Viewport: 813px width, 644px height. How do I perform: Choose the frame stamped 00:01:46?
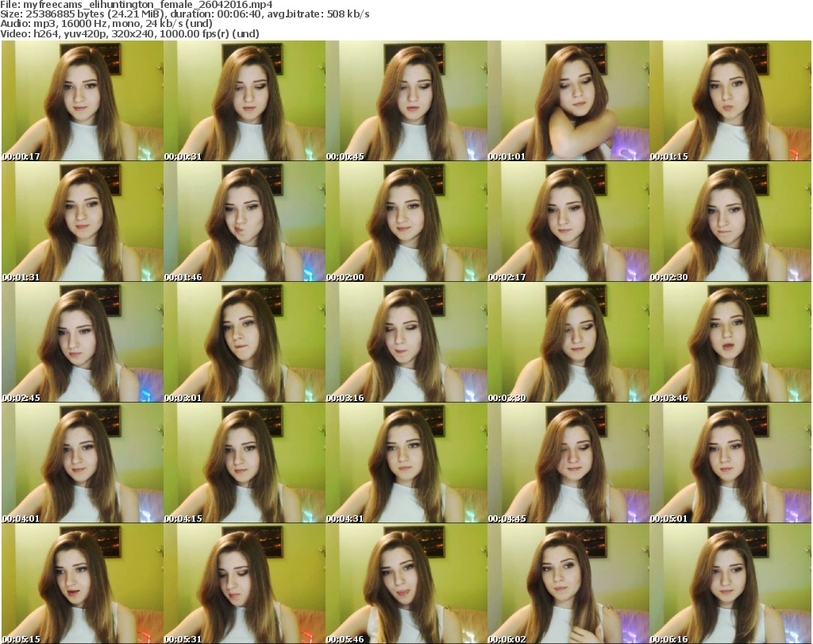tap(245, 222)
